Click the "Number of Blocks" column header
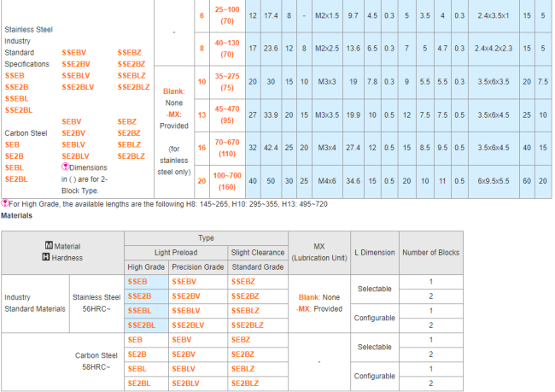This screenshot has height=392, width=555. (x=430, y=251)
